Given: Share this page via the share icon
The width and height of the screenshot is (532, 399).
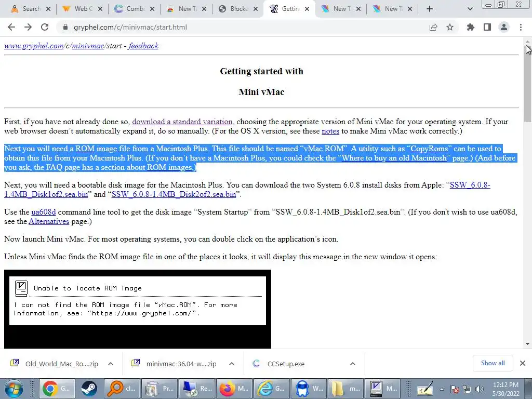Looking at the screenshot, I should pyautogui.click(x=433, y=27).
